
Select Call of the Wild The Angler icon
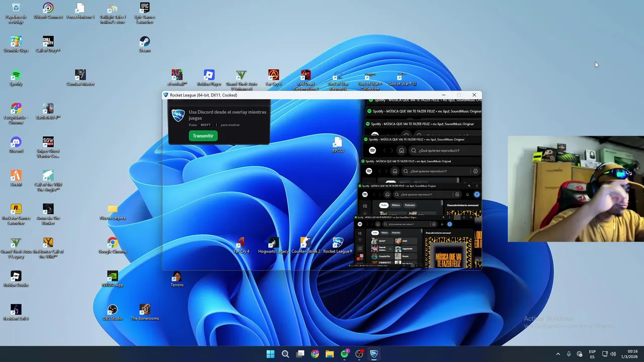click(48, 180)
